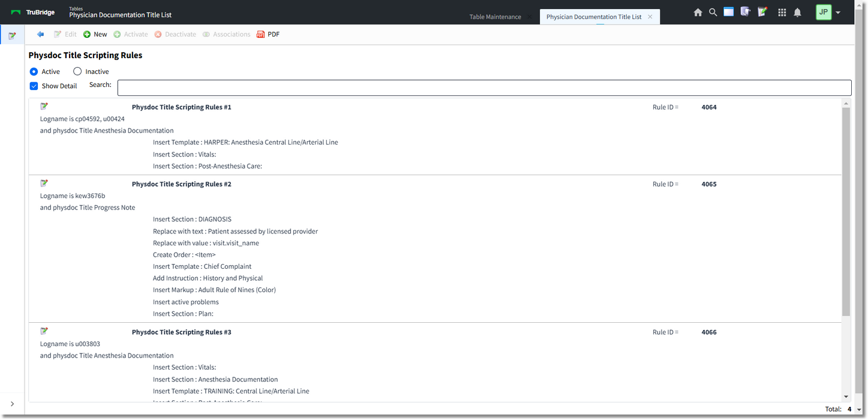This screenshot has height=420, width=868.
Task: View notifications bell icon
Action: (797, 12)
